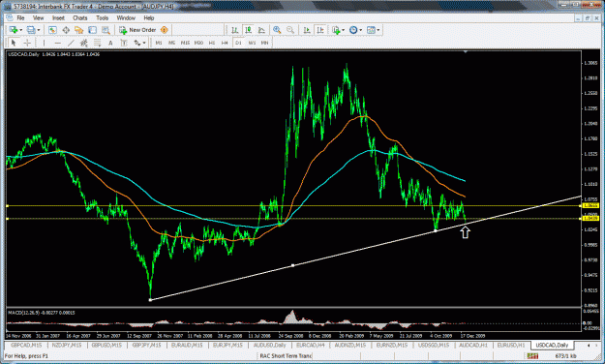Open the Templates dropdown
The height and width of the screenshot is (364, 605).
[373, 30]
